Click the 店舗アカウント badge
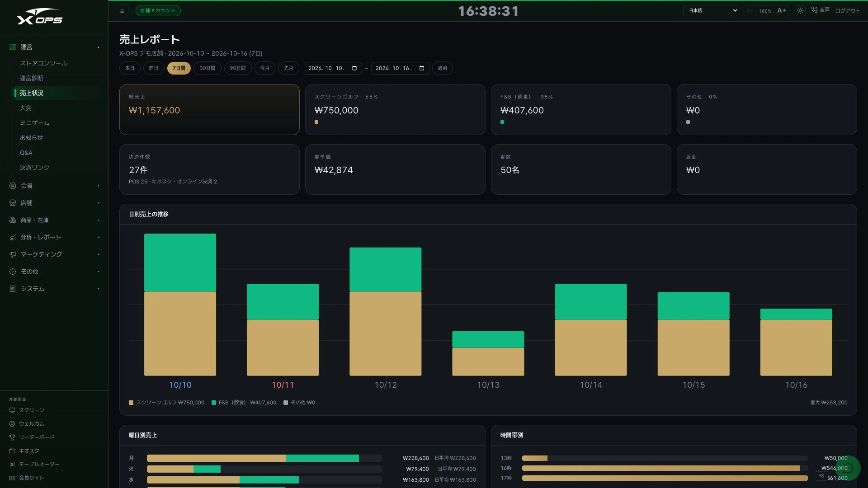The height and width of the screenshot is (488, 868). [158, 10]
